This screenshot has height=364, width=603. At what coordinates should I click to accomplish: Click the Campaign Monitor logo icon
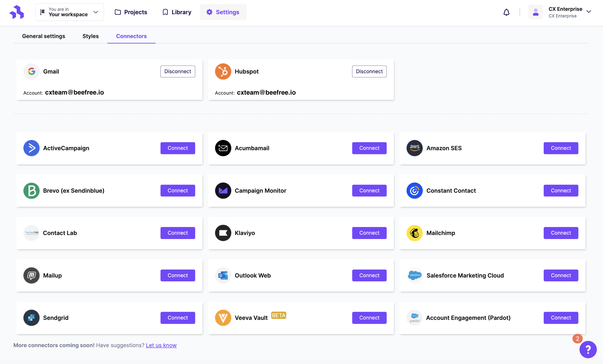click(223, 191)
